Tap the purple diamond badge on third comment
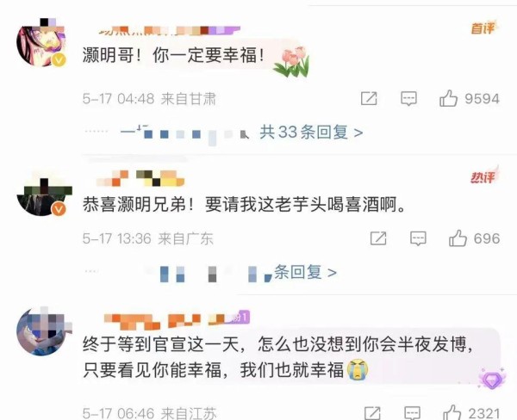The width and height of the screenshot is (517, 420). tap(493, 380)
